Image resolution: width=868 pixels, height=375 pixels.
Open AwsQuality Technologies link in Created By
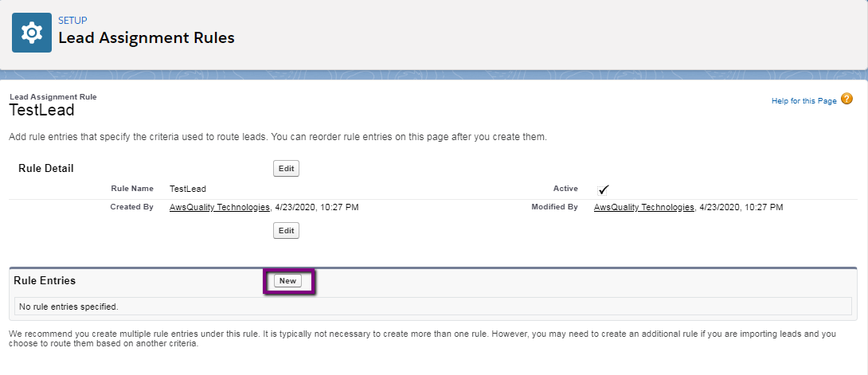tap(219, 207)
